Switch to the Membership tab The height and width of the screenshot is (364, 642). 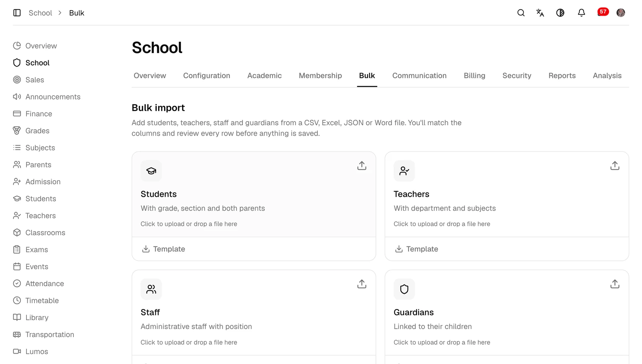pyautogui.click(x=320, y=76)
